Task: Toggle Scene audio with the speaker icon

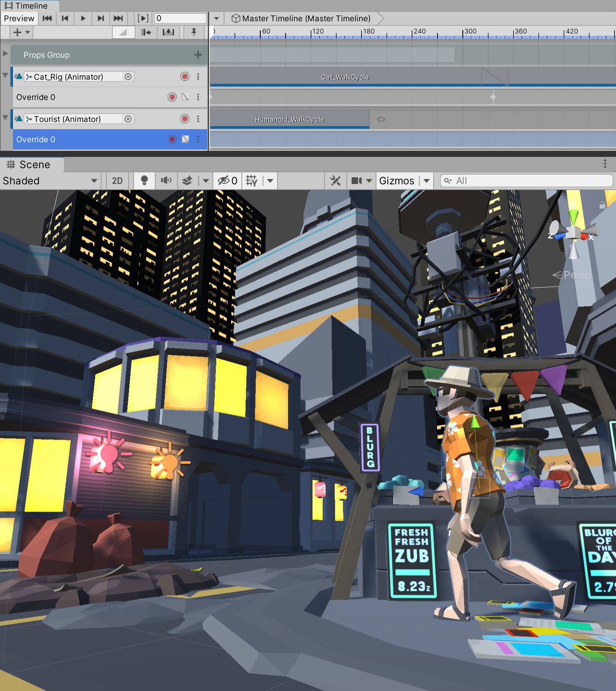Action: [x=166, y=181]
